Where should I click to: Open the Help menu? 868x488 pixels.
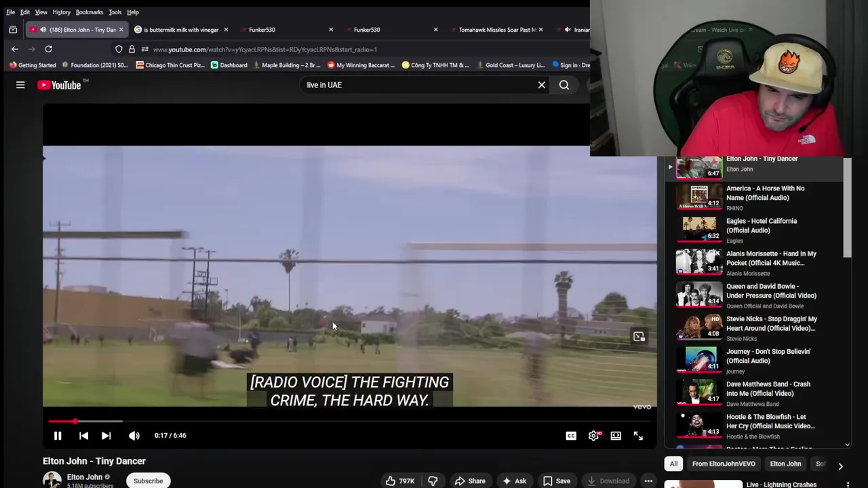click(133, 12)
